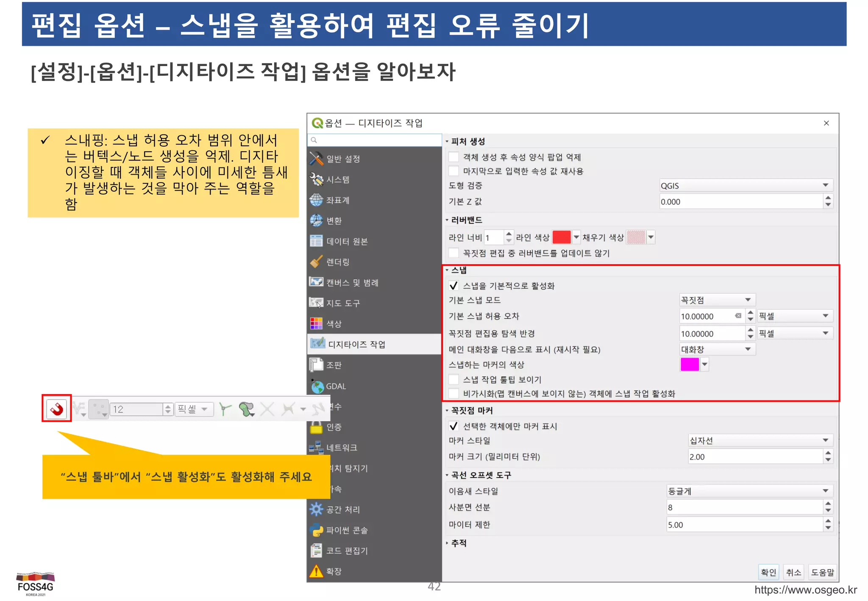
Task: Click the red magnet Enable Snapping icon
Action: (x=56, y=409)
